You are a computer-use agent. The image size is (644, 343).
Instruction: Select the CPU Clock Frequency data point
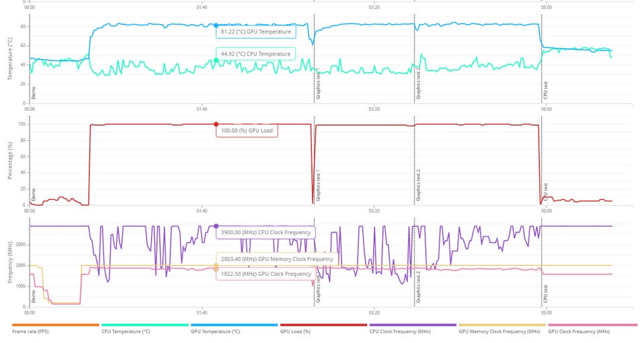[x=216, y=226]
